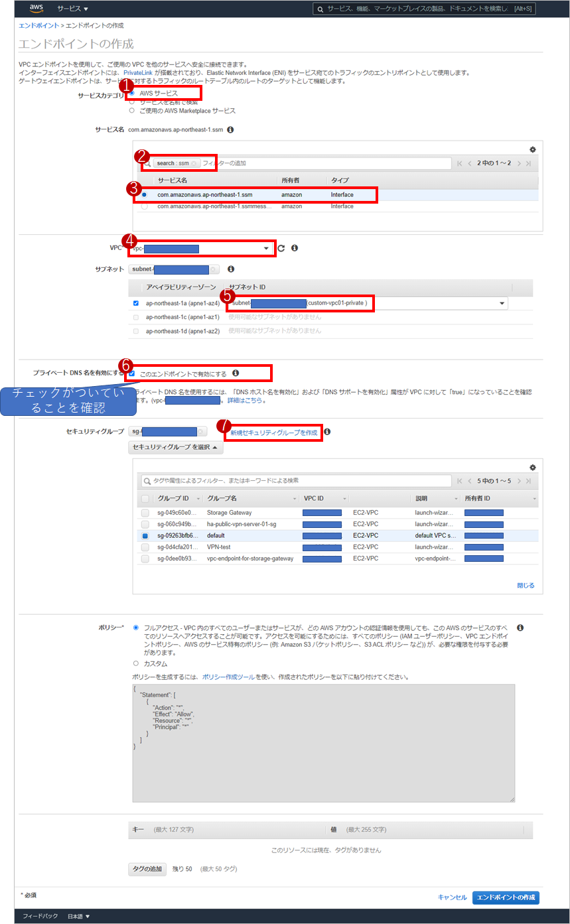570x924 pixels.
Task: Click the info icon next to 新規セキュリティグループを作成
Action: (327, 432)
